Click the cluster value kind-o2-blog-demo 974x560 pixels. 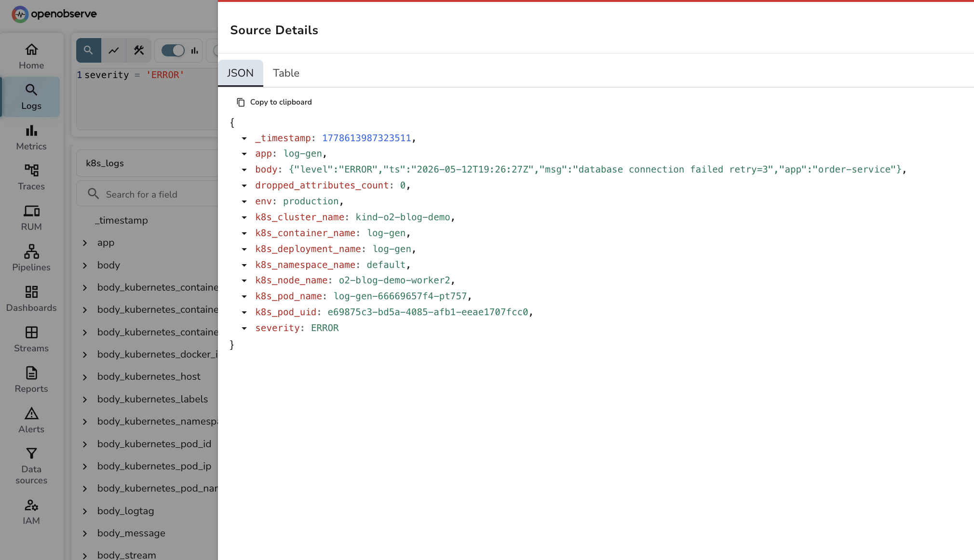click(x=403, y=217)
